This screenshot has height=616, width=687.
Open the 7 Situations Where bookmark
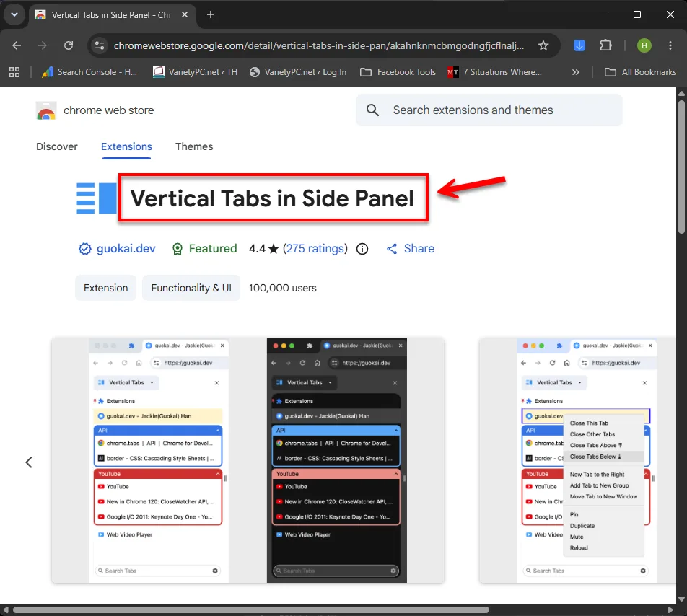494,72
